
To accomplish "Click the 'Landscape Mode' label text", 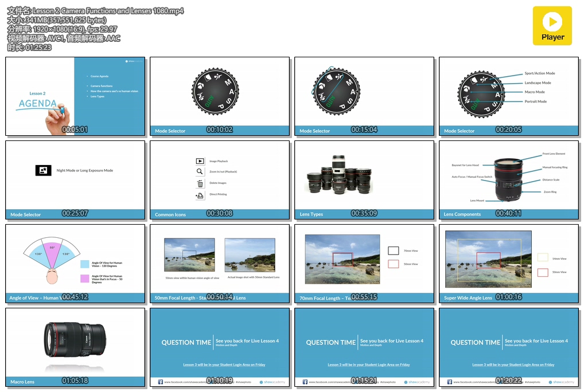I will point(538,83).
